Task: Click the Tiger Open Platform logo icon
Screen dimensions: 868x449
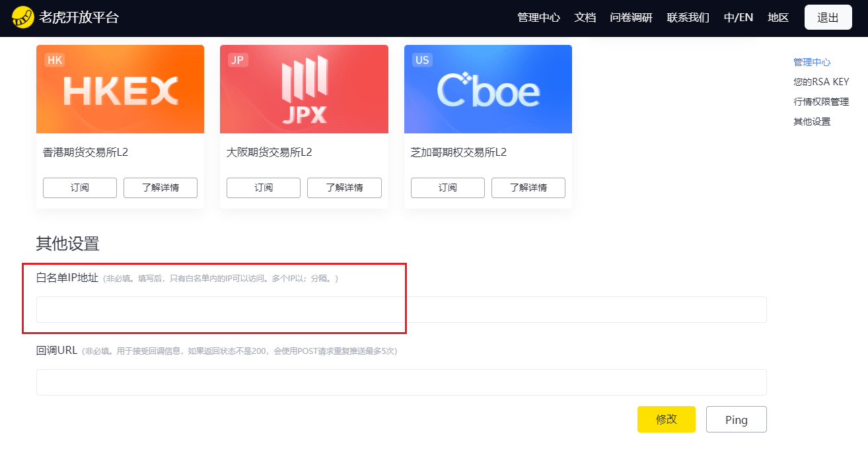Action: pyautogui.click(x=23, y=17)
